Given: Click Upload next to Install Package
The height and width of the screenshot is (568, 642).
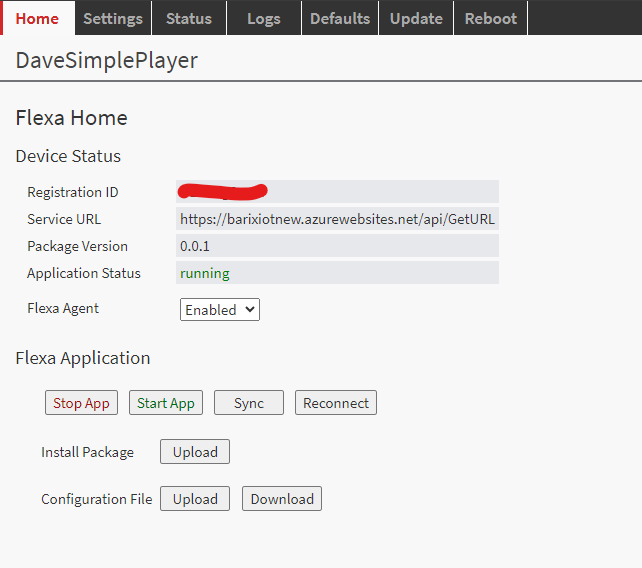Looking at the screenshot, I should point(195,452).
